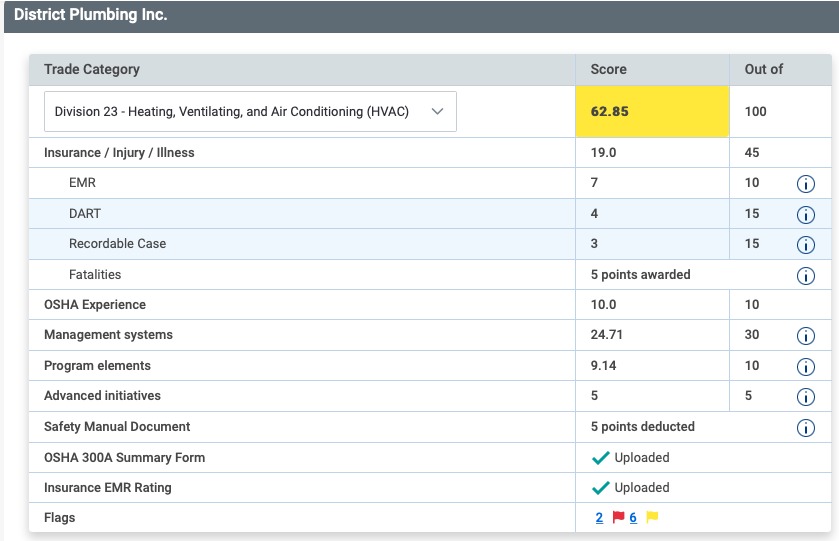Viewport: 839px width, 541px height.
Task: Click Program elements info icon
Action: click(805, 367)
